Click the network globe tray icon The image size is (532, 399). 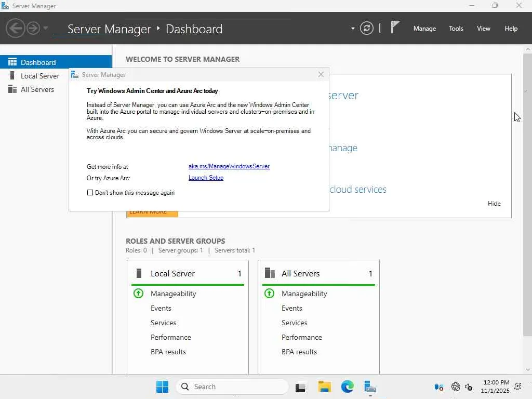455,387
